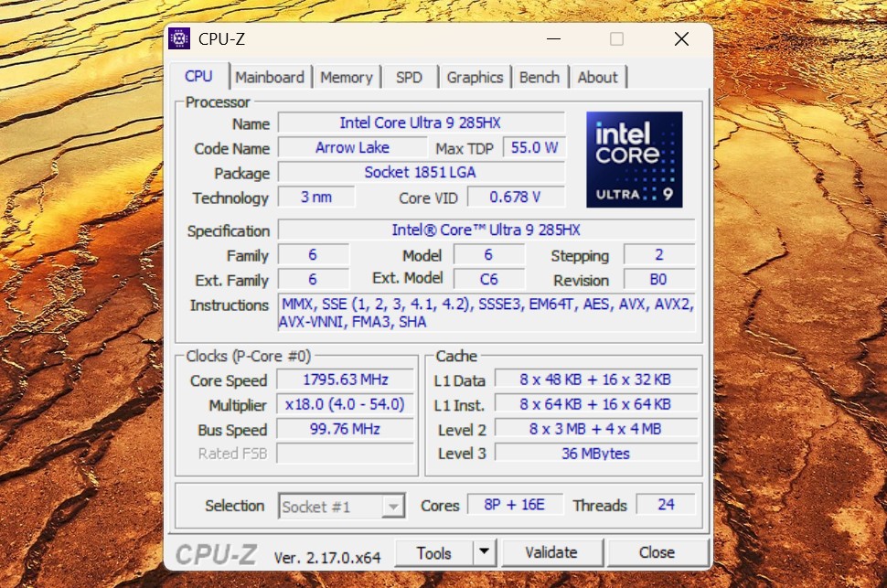887x588 pixels.
Task: Click the Close button at bottom
Action: click(x=657, y=553)
